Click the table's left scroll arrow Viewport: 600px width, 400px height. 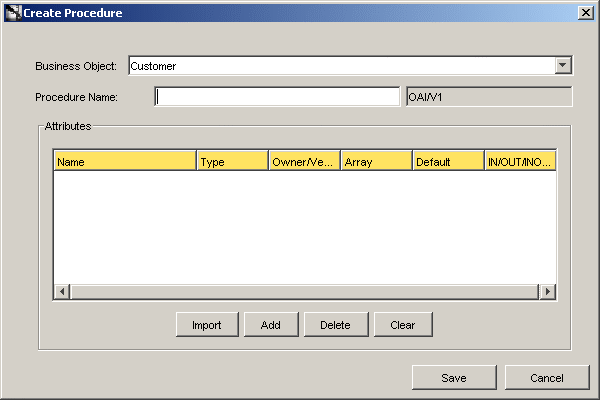(x=62, y=292)
